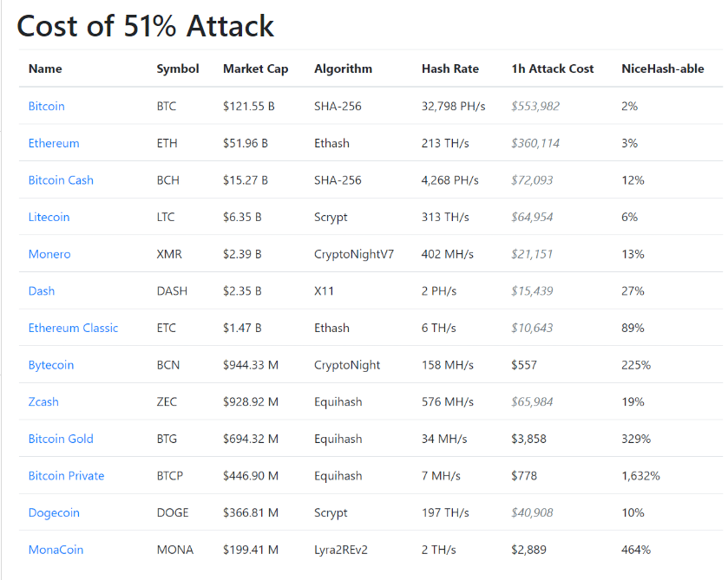Image resolution: width=728 pixels, height=580 pixels.
Task: Open the Monero link
Action: (49, 254)
